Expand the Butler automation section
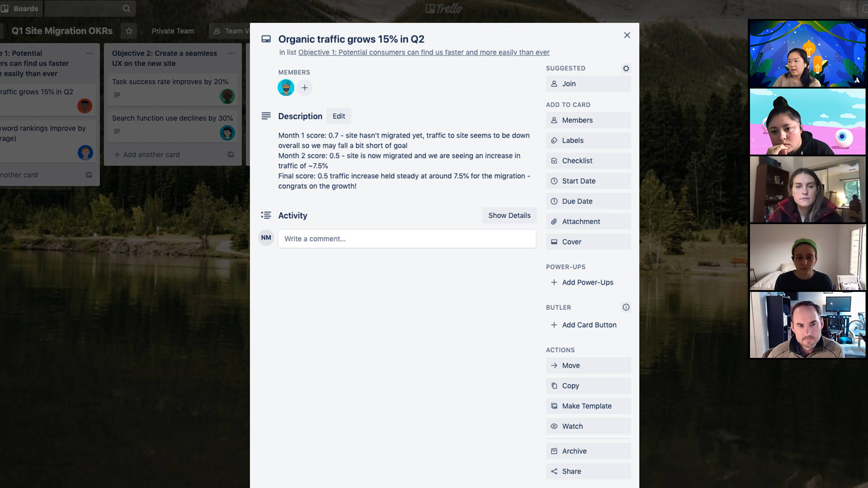The height and width of the screenshot is (488, 868). 626,307
